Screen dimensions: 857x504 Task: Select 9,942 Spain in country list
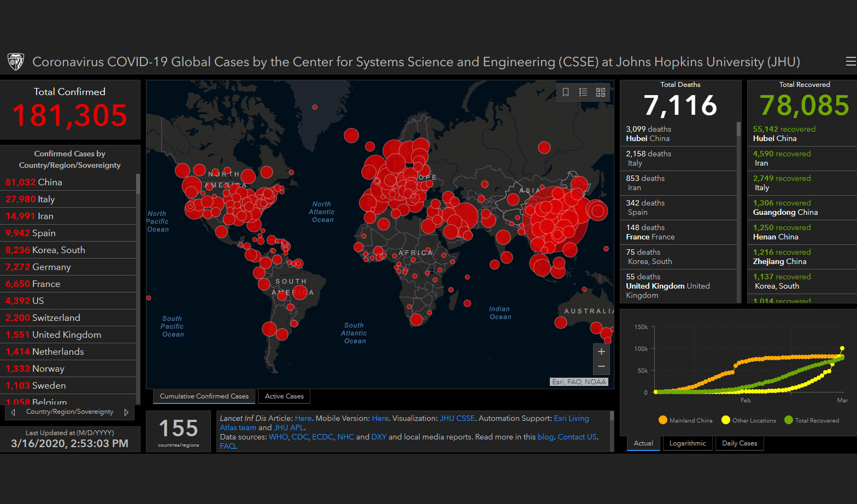(x=68, y=233)
